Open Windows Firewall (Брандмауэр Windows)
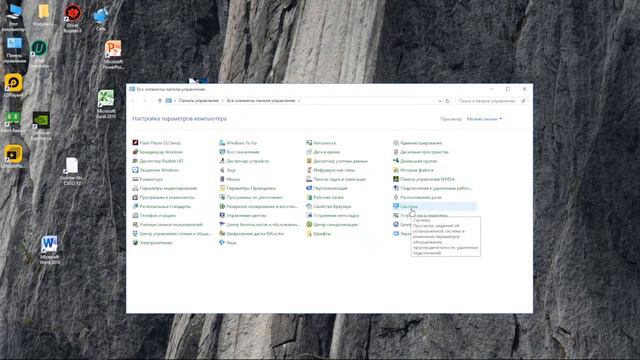Screen dimensions: 640x360 click(158, 152)
